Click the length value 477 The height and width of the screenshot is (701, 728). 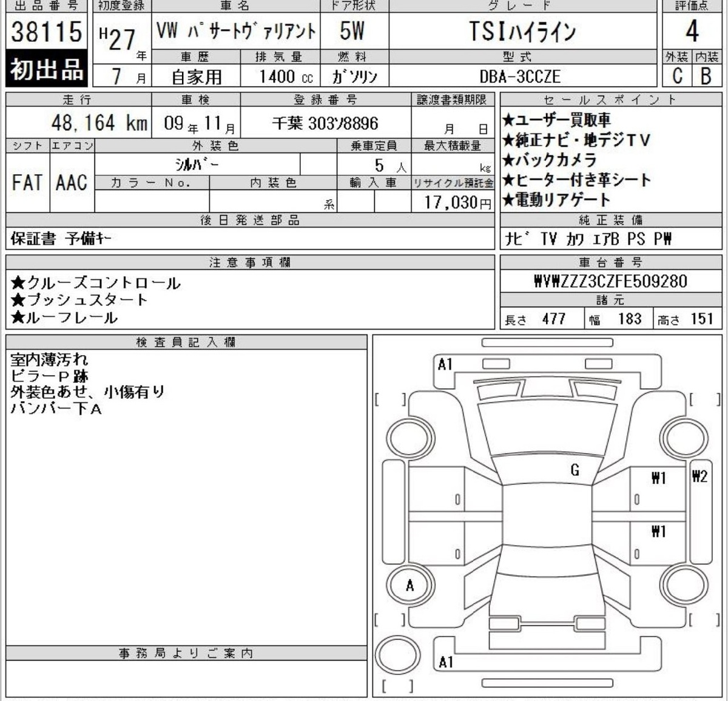[x=554, y=319]
